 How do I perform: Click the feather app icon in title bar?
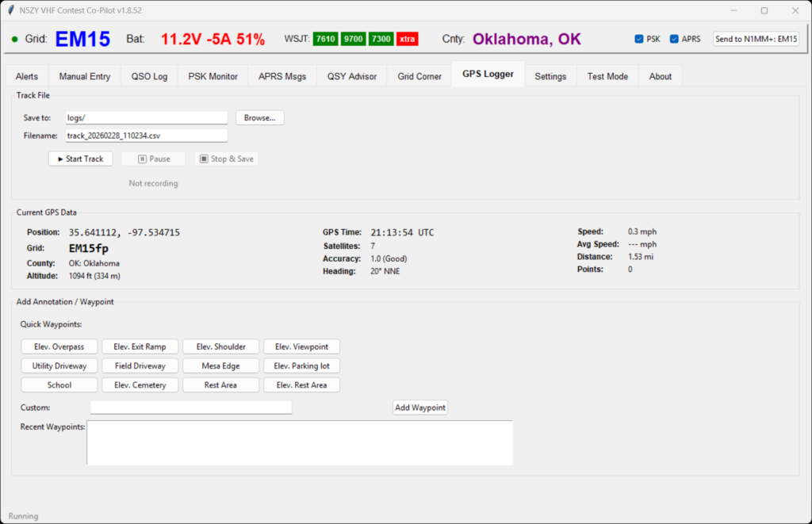(x=10, y=10)
